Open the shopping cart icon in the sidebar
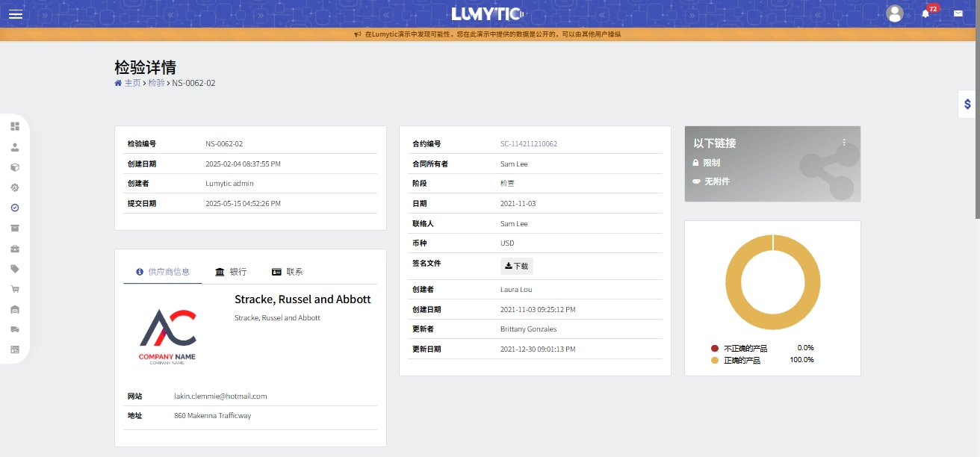This screenshot has height=457, width=980. (x=15, y=289)
